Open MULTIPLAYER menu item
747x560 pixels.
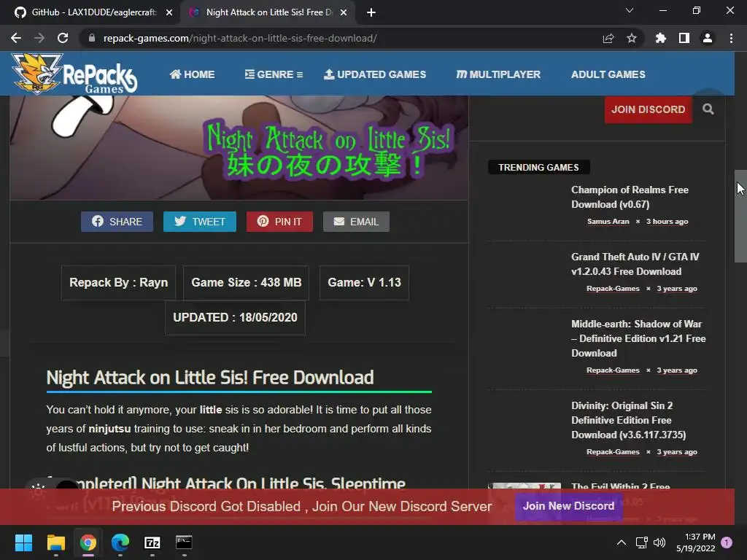tap(498, 74)
